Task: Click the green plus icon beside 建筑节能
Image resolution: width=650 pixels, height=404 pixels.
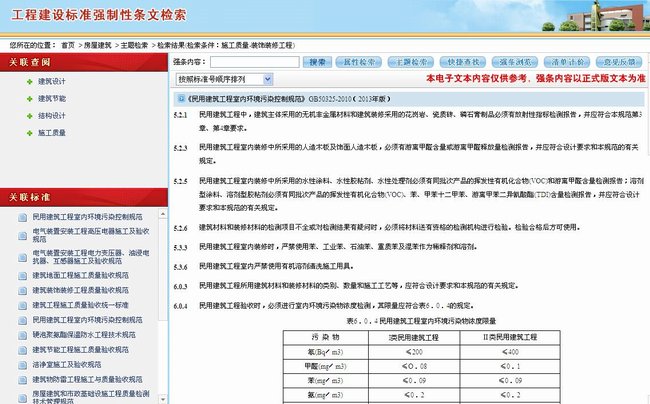Action: click(x=30, y=98)
